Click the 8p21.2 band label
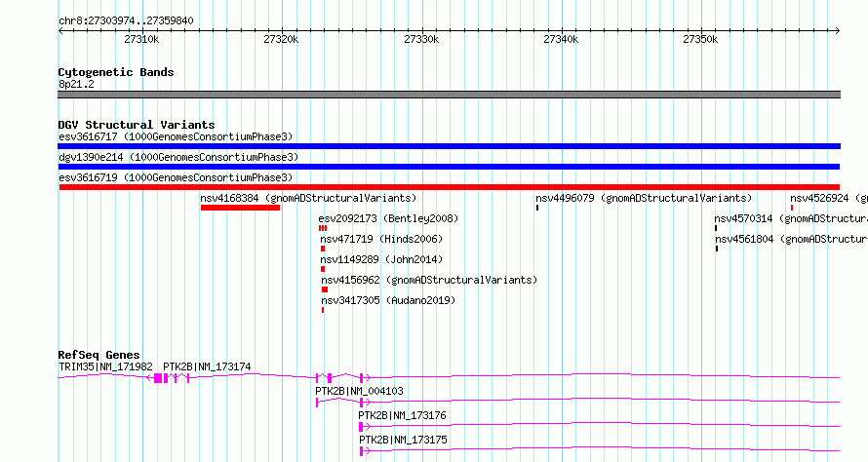Viewport: 868px width, 462px height. click(x=76, y=84)
